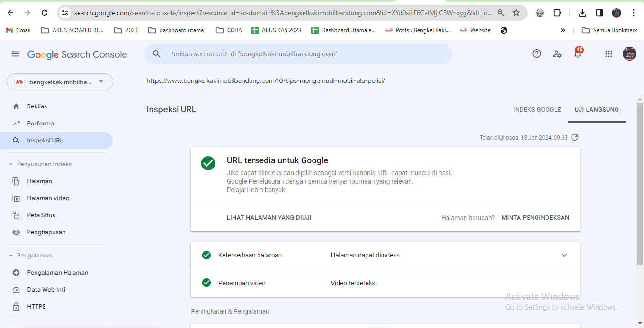The height and width of the screenshot is (328, 644).
Task: Click the Help question mark icon
Action: 537,54
